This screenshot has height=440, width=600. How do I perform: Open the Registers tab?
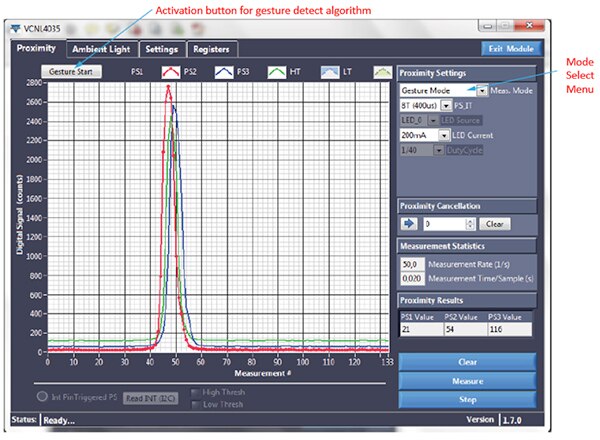point(211,48)
